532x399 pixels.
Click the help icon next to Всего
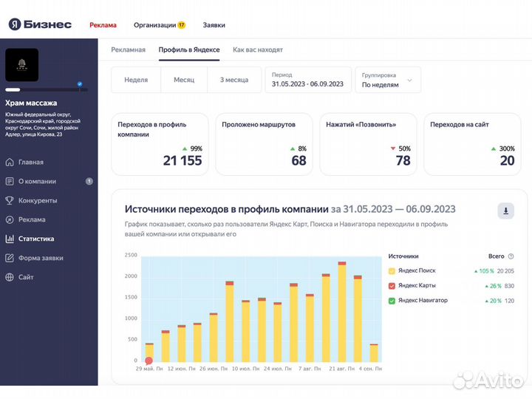(511, 256)
